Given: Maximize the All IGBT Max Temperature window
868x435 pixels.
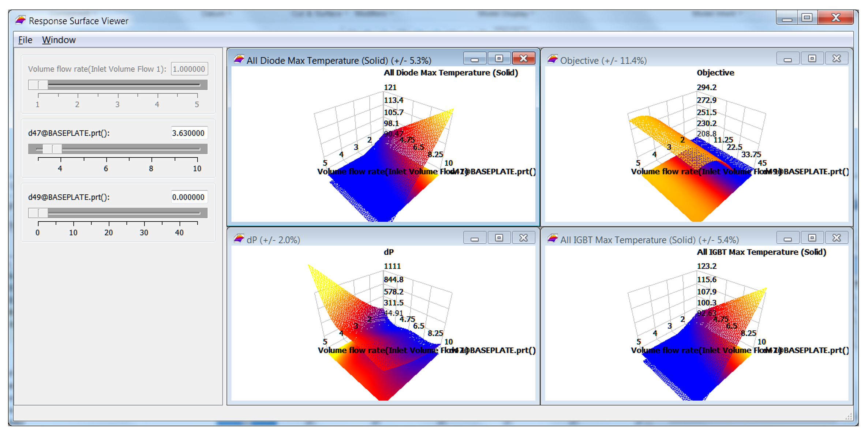Looking at the screenshot, I should (812, 238).
